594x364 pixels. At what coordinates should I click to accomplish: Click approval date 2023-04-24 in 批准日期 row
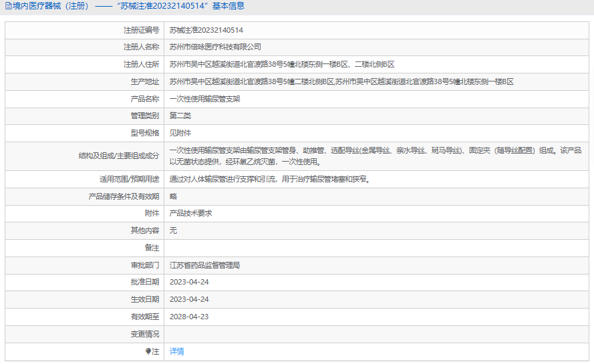coord(189,283)
